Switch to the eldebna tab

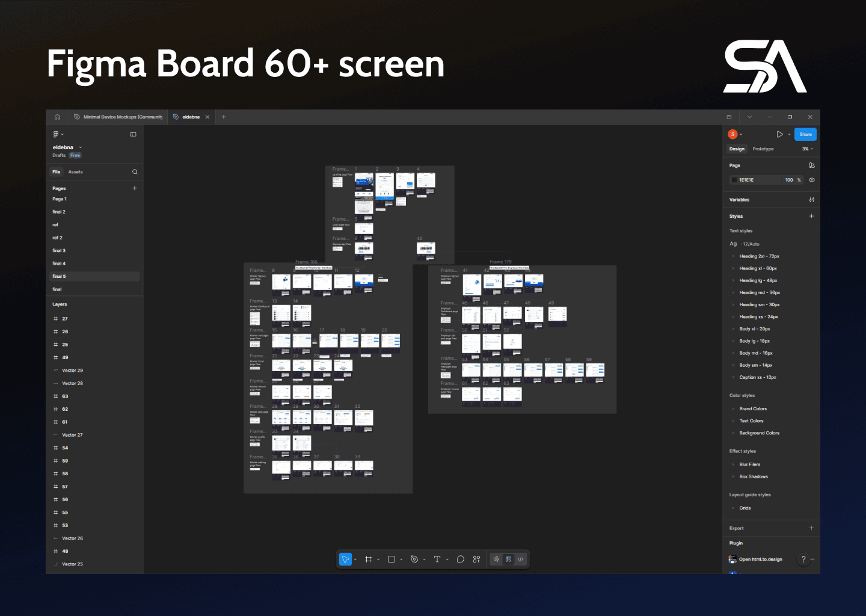coord(191,117)
